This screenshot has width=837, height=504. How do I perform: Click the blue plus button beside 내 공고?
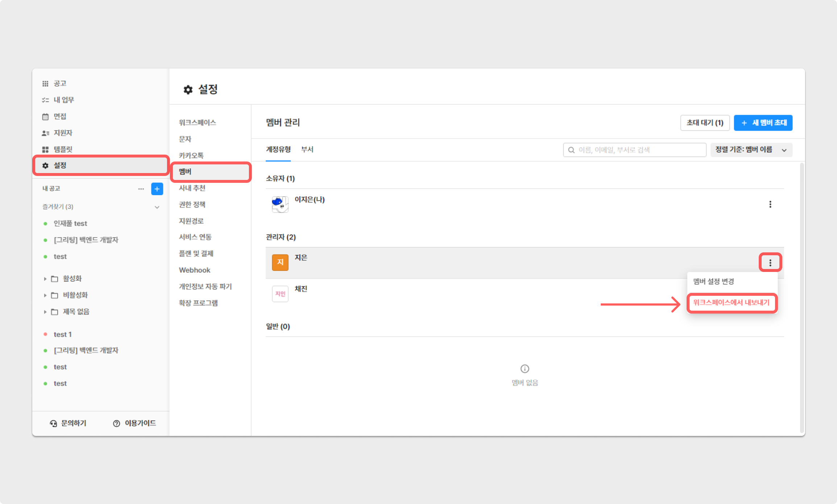[157, 189]
